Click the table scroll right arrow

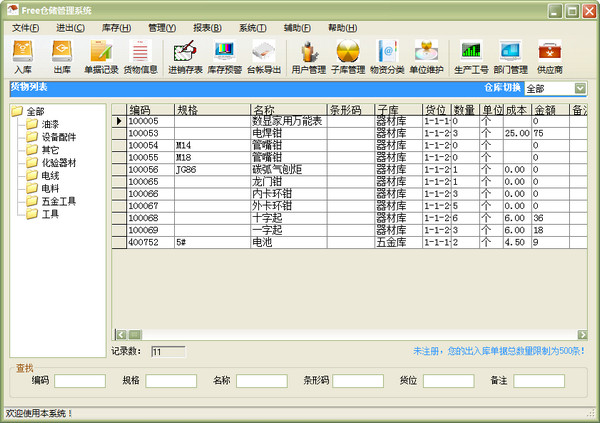[582, 335]
